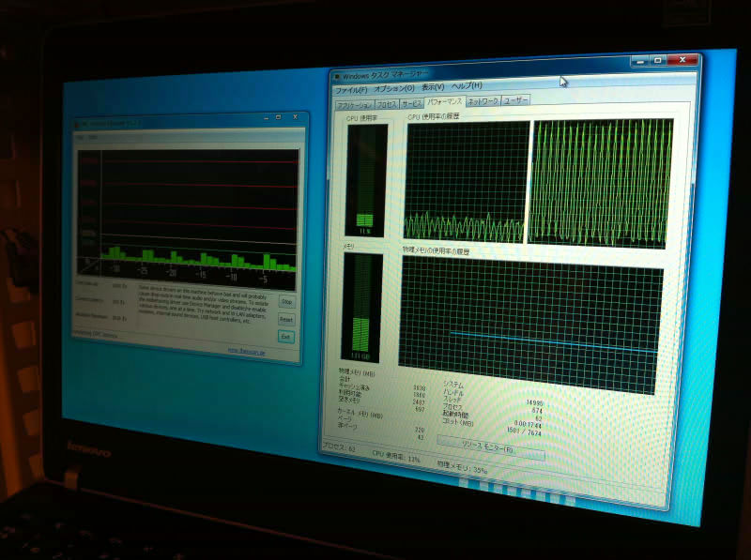The width and height of the screenshot is (751, 560).
Task: Switch to the ユーザー tab
Action: click(x=515, y=100)
